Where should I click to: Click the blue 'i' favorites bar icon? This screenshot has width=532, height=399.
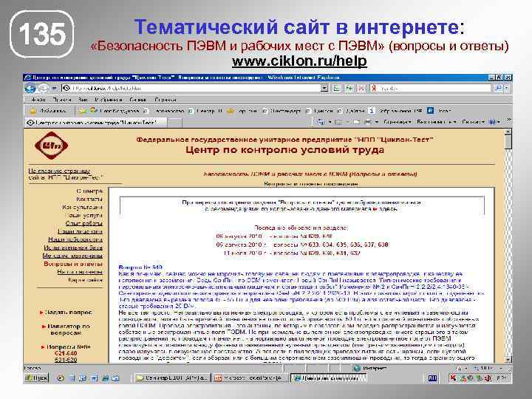[x=372, y=111]
